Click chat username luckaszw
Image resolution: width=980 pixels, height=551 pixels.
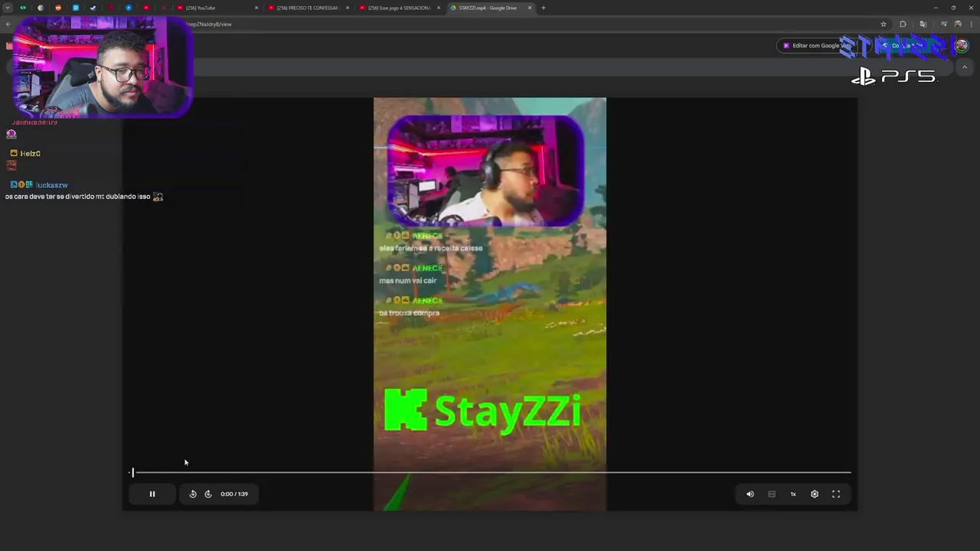[x=52, y=185]
